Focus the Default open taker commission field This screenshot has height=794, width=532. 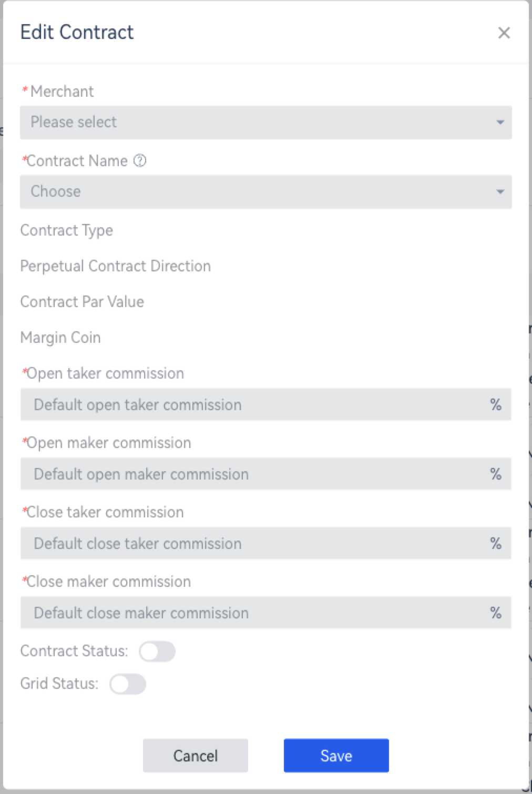click(x=266, y=404)
